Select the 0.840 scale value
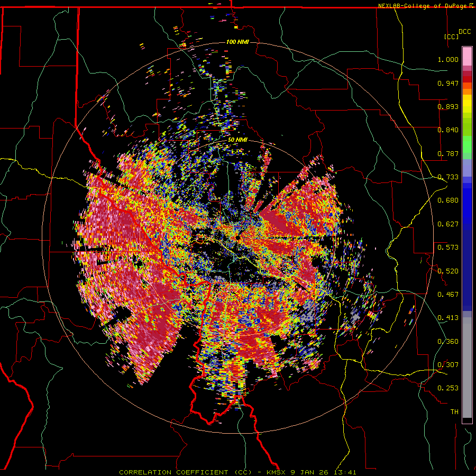The width and height of the screenshot is (476, 476). 448,130
